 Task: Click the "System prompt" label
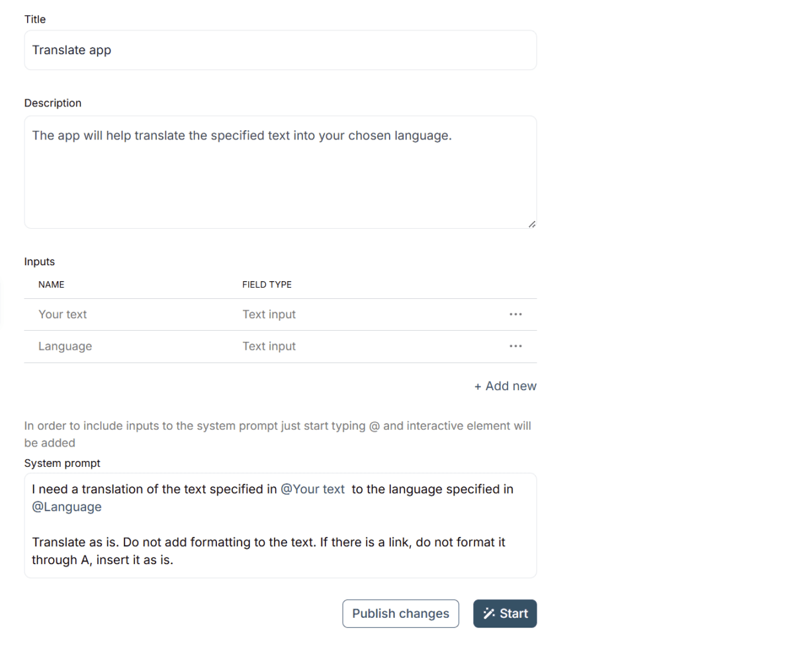[62, 464]
